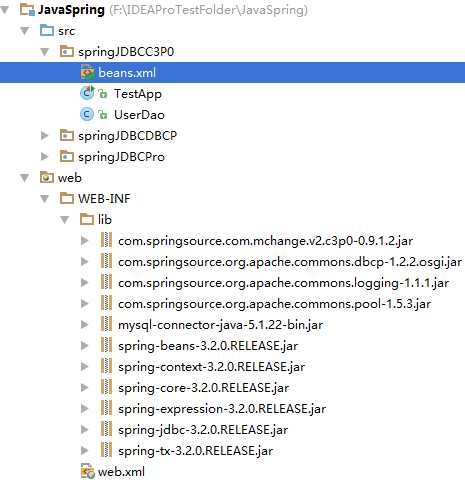Click the commons.logging-1.1.1.jar archive icon
This screenshot has height=480, width=465.
(x=106, y=282)
